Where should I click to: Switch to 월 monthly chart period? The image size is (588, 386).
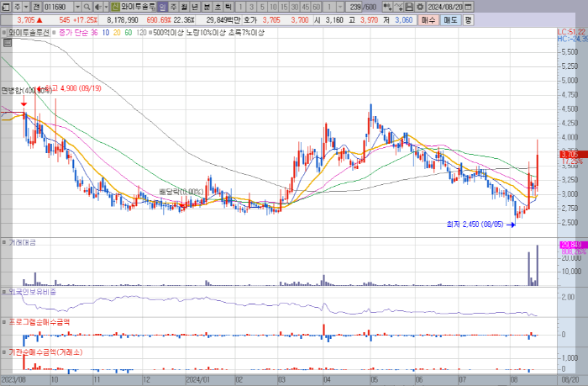point(184,7)
